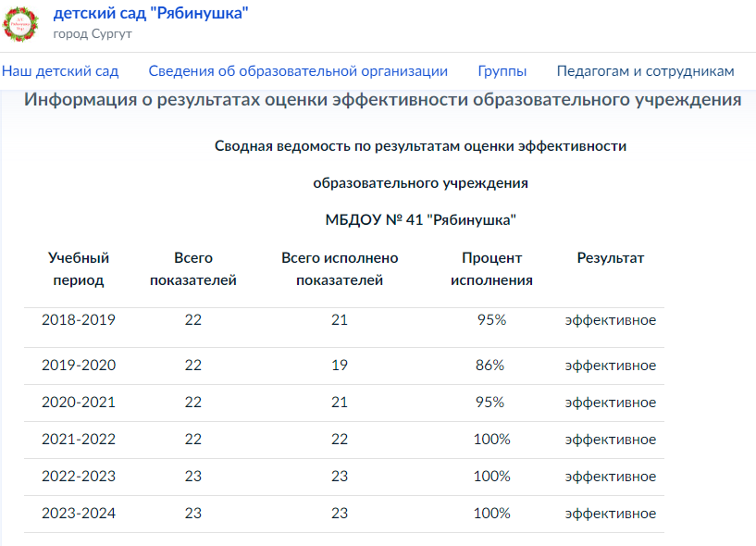Open the Группы menu item
This screenshot has width=756, height=546.
pos(502,71)
